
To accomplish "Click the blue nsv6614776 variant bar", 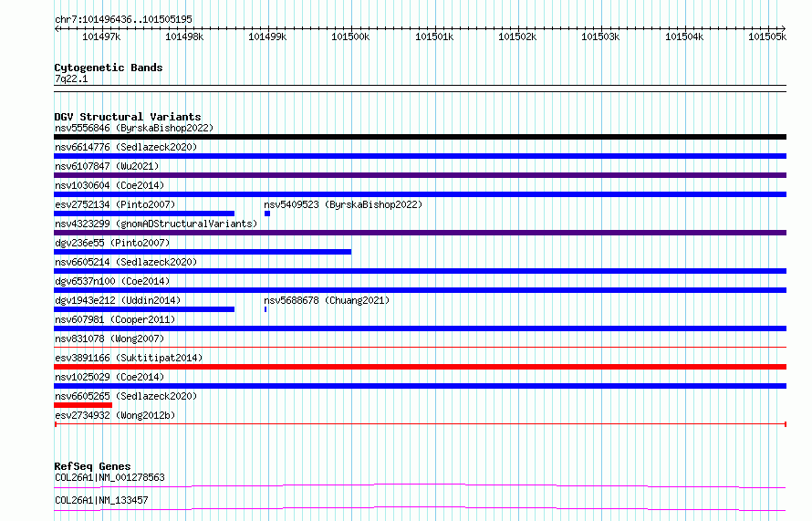I will pyautogui.click(x=420, y=156).
